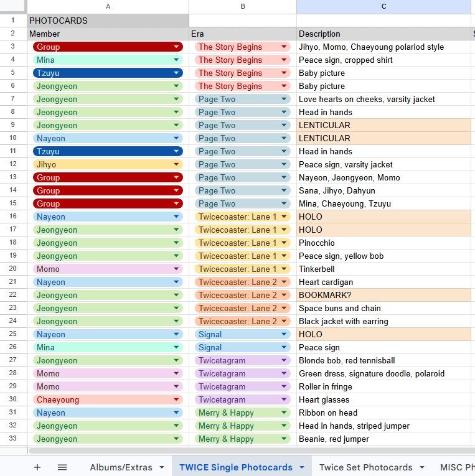Select cell 'Space buns and chain'

[x=383, y=308]
